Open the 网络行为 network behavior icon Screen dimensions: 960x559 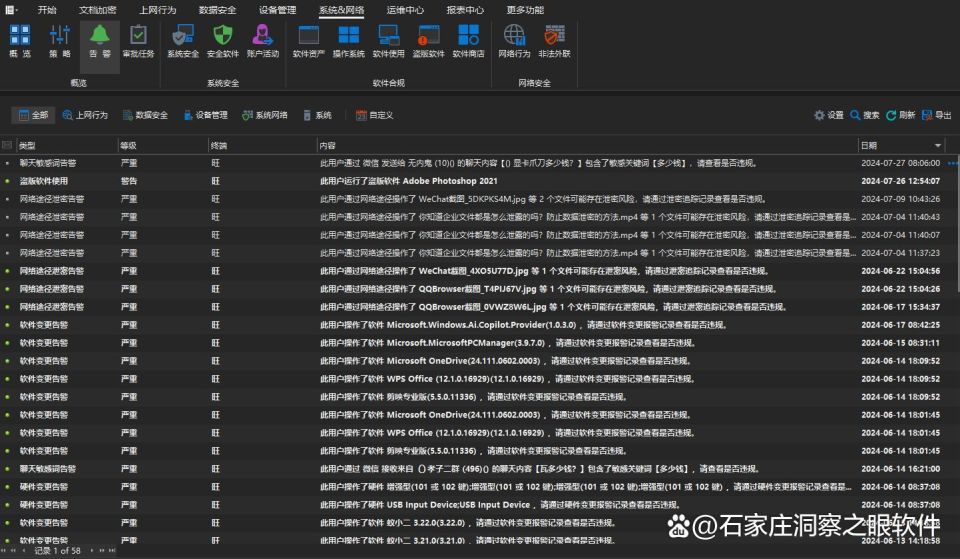pos(514,41)
